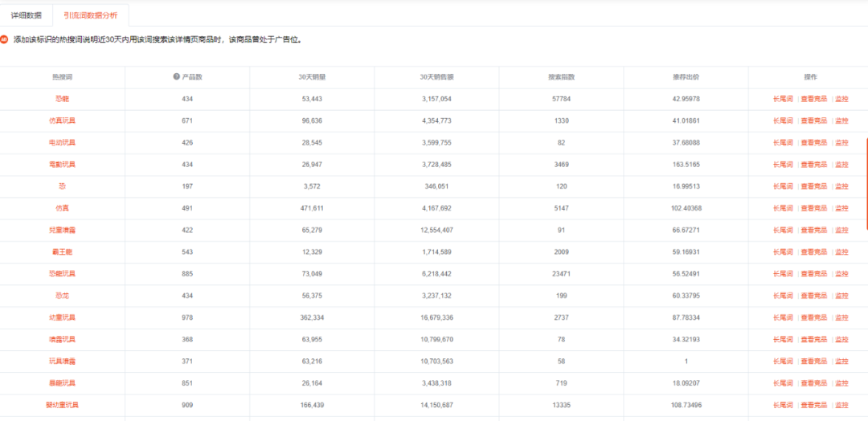View 查看竞品 for the 仿真玩具 row
This screenshot has width=868, height=421.
point(813,121)
